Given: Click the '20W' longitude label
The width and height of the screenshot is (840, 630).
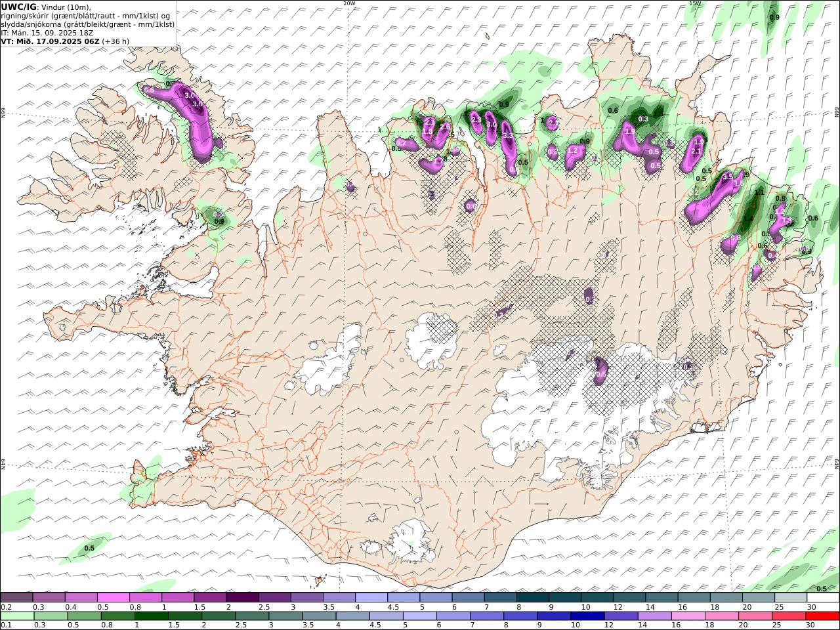Looking at the screenshot, I should click(349, 3).
